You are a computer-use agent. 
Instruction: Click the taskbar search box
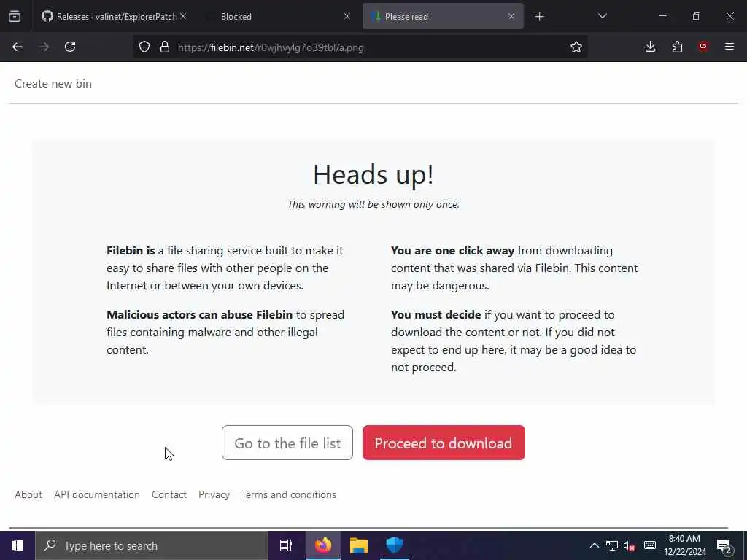pyautogui.click(x=152, y=545)
